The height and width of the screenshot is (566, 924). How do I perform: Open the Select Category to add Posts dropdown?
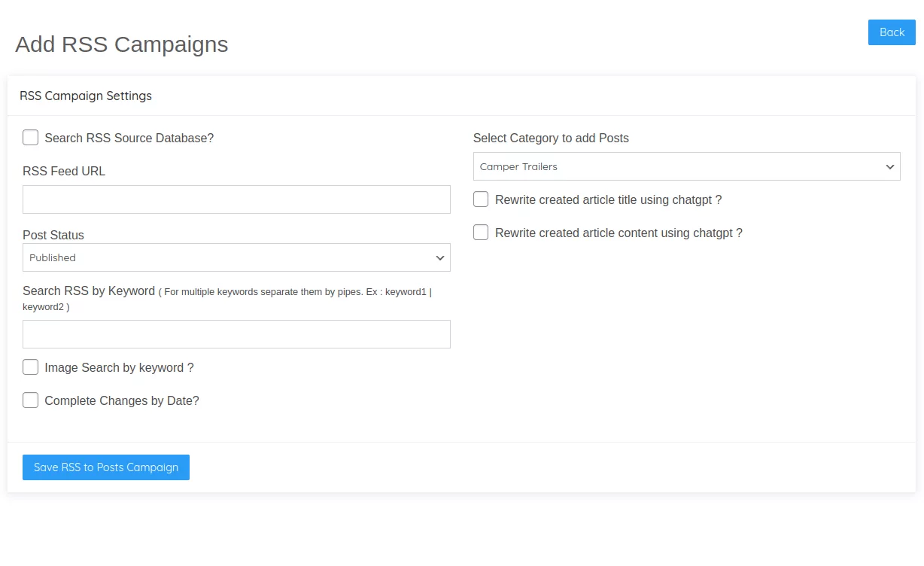[686, 166]
